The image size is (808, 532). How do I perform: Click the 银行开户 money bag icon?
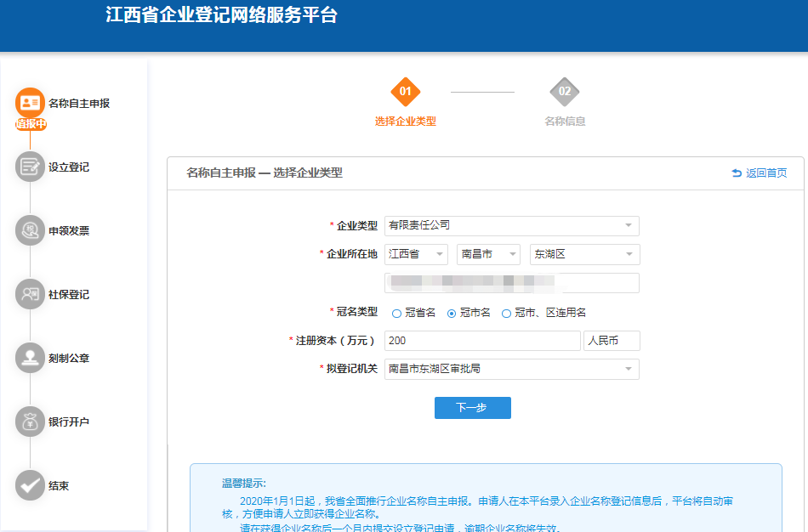30,422
